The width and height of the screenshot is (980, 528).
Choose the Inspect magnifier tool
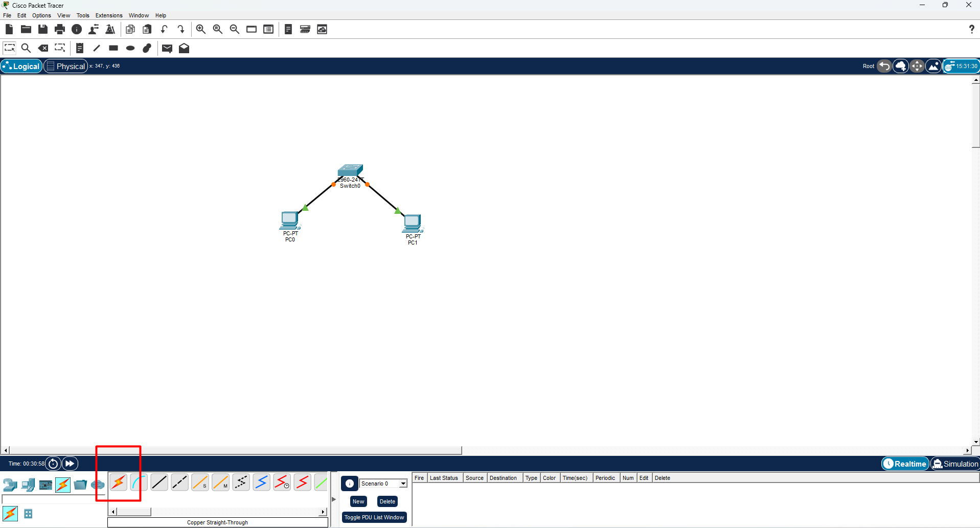pos(26,48)
